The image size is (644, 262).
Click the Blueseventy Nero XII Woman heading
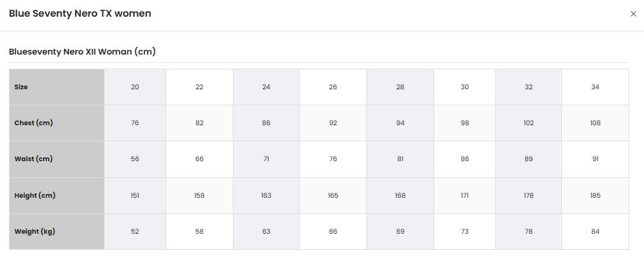tap(82, 52)
